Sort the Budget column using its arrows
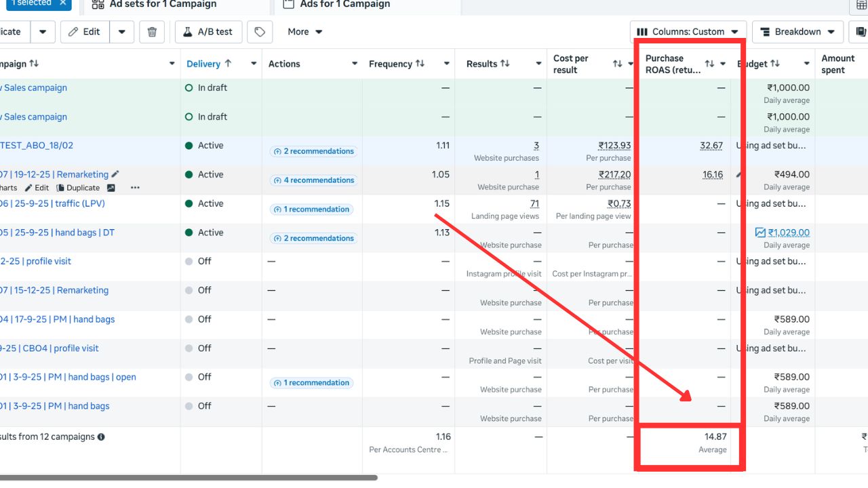This screenshot has width=868, height=488. pyautogui.click(x=775, y=64)
